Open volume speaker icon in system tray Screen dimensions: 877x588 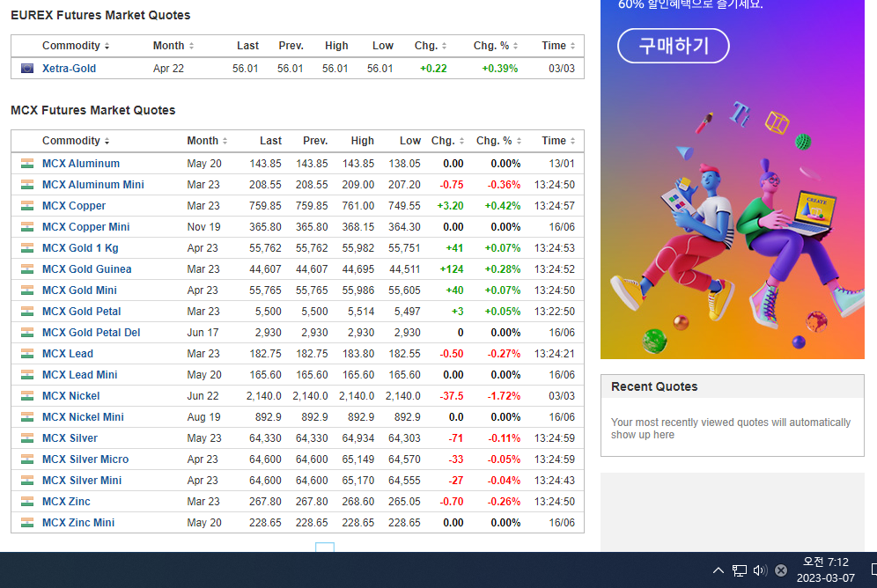(760, 570)
